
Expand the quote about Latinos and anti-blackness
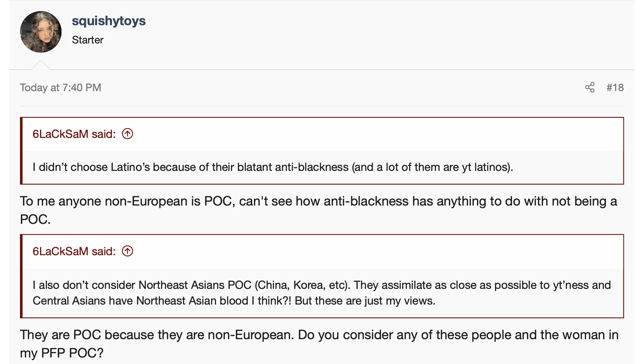point(273,167)
